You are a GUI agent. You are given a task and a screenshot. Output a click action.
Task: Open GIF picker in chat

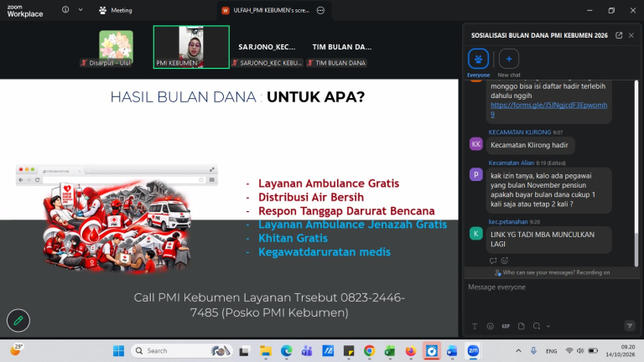point(506,326)
